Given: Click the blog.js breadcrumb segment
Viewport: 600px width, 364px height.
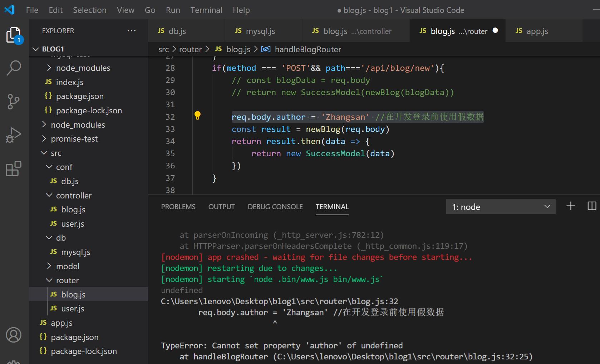Looking at the screenshot, I should [x=238, y=49].
